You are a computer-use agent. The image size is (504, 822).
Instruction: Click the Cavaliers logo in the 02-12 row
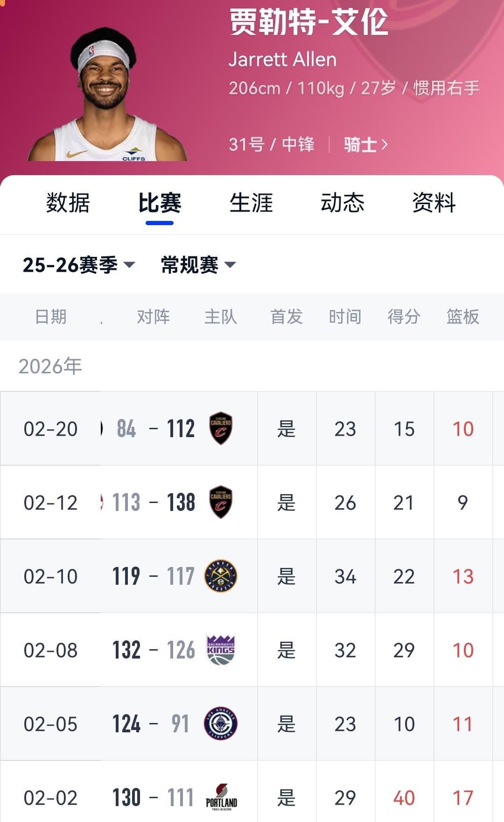pyautogui.click(x=222, y=502)
